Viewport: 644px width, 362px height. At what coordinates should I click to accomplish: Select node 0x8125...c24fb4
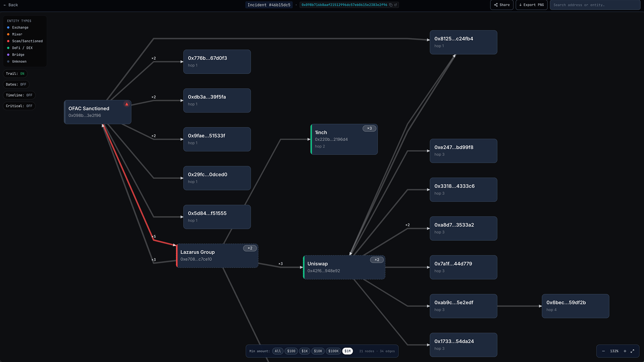pyautogui.click(x=464, y=42)
